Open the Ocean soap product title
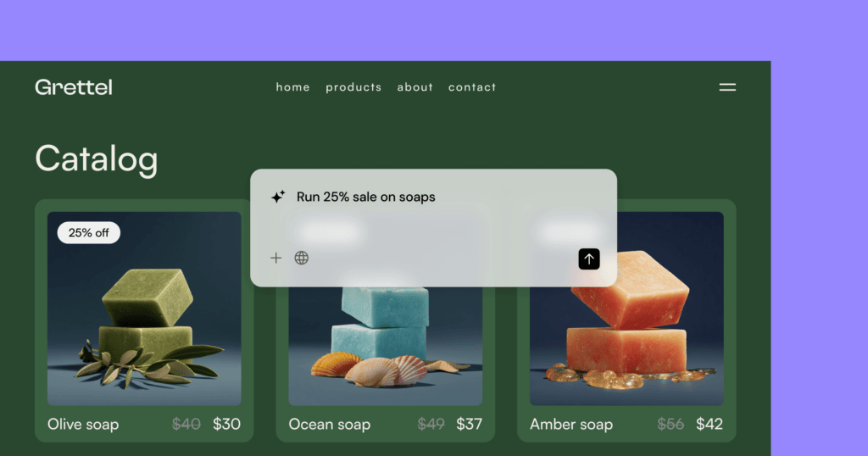This screenshot has width=868, height=456. pos(330,425)
